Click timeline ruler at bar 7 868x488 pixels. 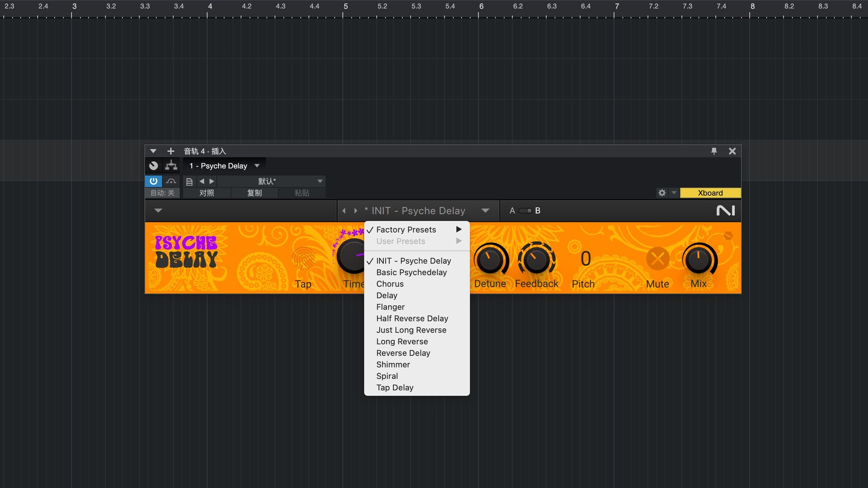click(x=617, y=7)
